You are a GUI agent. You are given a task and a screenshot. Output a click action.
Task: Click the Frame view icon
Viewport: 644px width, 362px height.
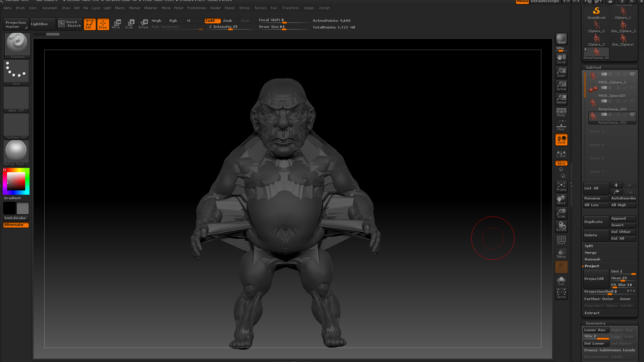click(561, 186)
